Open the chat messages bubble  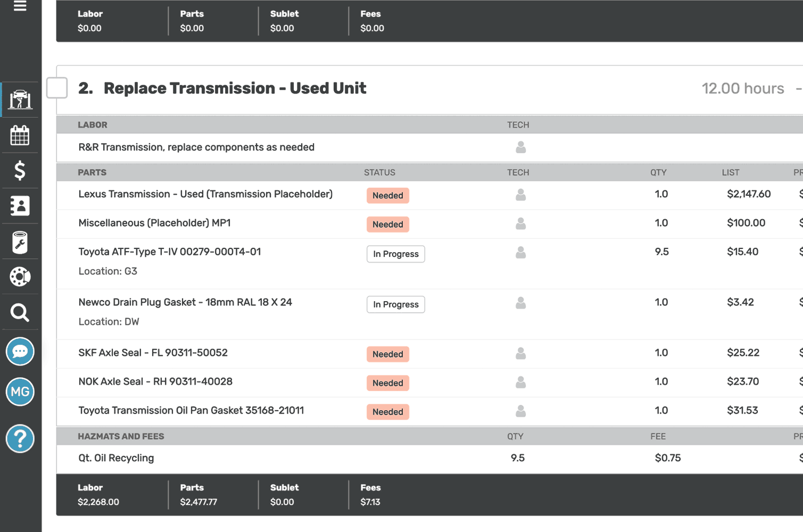click(20, 352)
